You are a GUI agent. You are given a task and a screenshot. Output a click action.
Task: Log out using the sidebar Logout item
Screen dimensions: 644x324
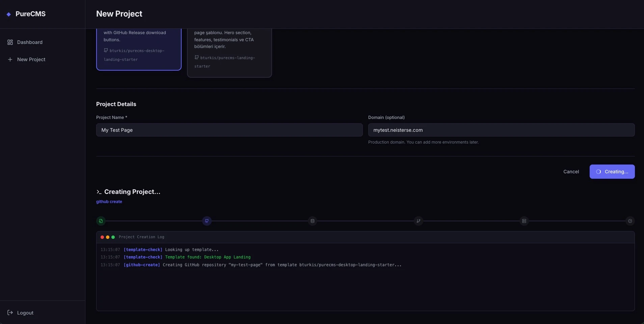point(43,313)
